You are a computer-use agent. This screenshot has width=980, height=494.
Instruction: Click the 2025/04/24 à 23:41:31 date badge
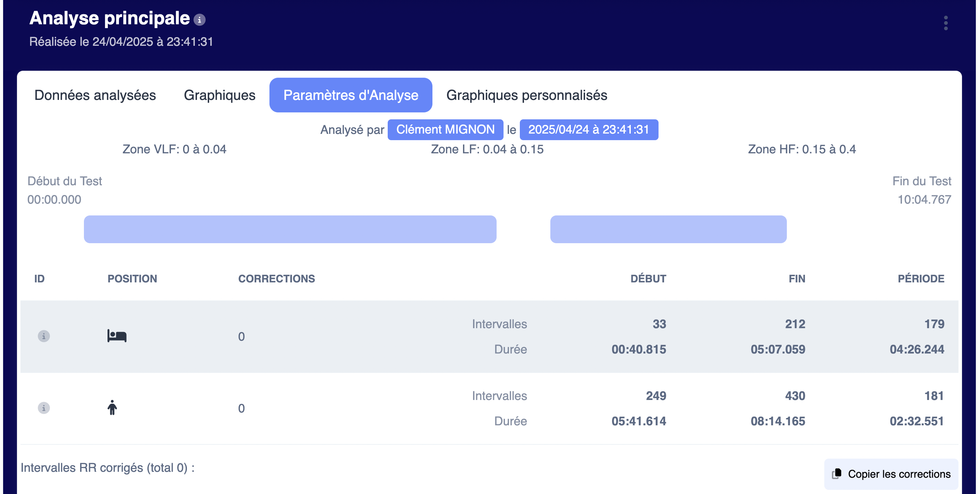(x=589, y=130)
